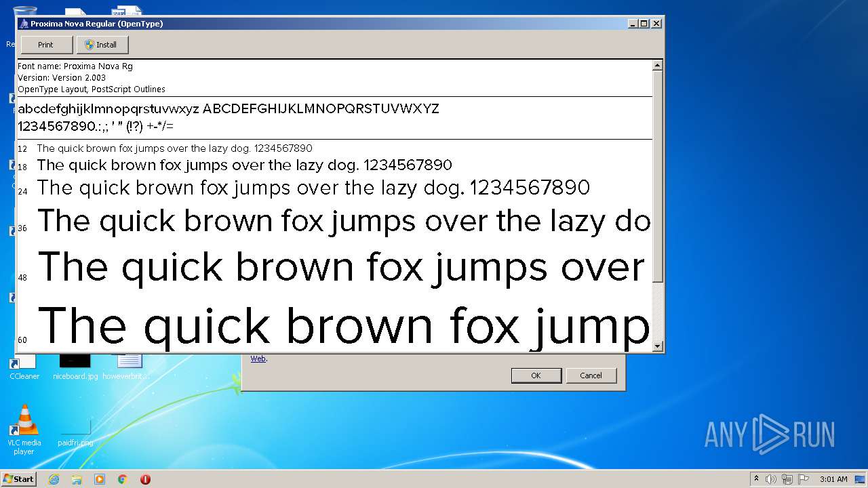Click the size label 18
The image size is (868, 488).
22,167
